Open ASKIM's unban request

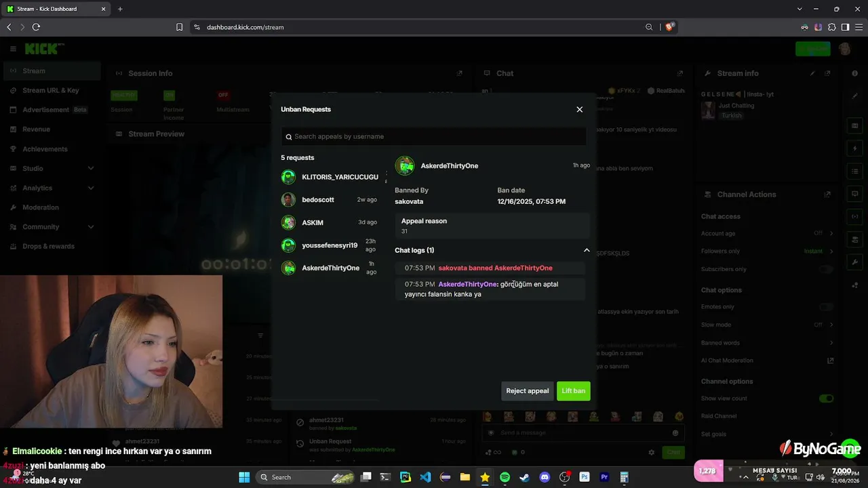point(330,222)
